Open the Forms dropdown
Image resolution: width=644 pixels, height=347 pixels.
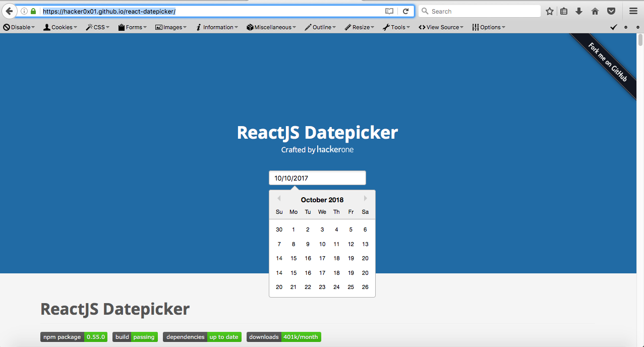click(133, 27)
